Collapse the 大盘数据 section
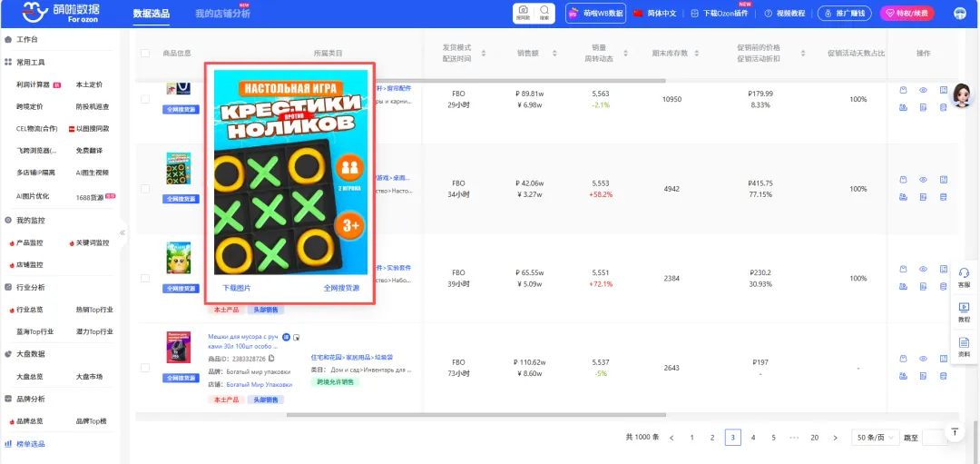The image size is (980, 464). [31, 354]
